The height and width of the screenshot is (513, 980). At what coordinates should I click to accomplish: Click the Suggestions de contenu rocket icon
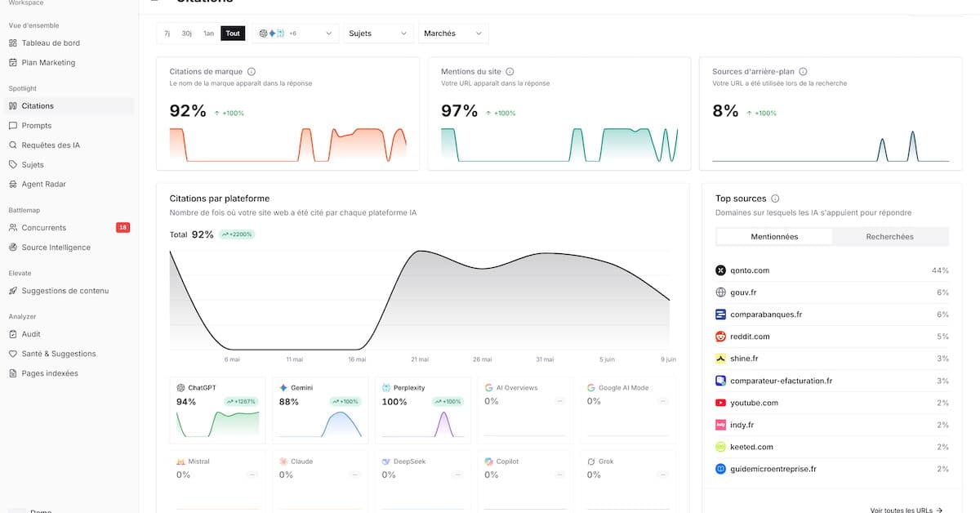tap(13, 291)
